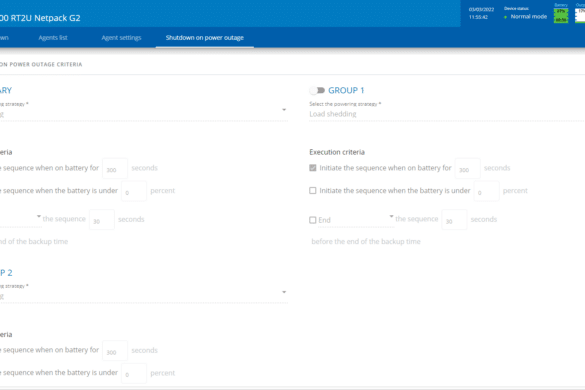This screenshot has height=390, width=585.
Task: Expand the top-left powering strategy dropdown arrow
Action: coord(284,110)
